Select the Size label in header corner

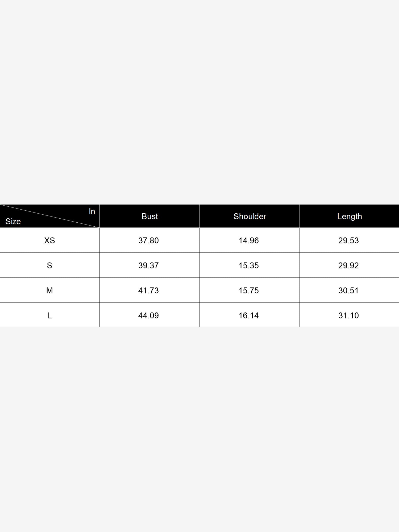coord(13,221)
